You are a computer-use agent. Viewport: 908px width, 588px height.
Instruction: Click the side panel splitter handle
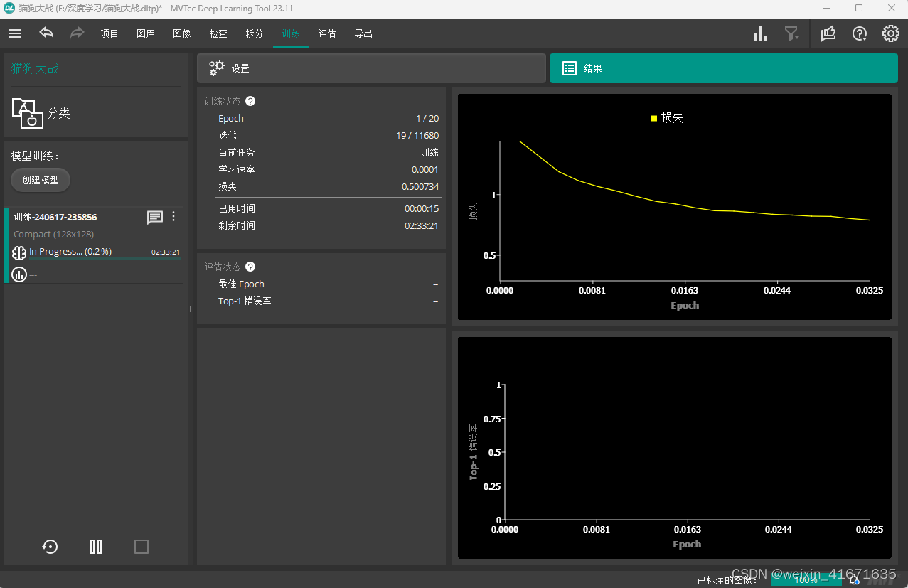coord(190,309)
